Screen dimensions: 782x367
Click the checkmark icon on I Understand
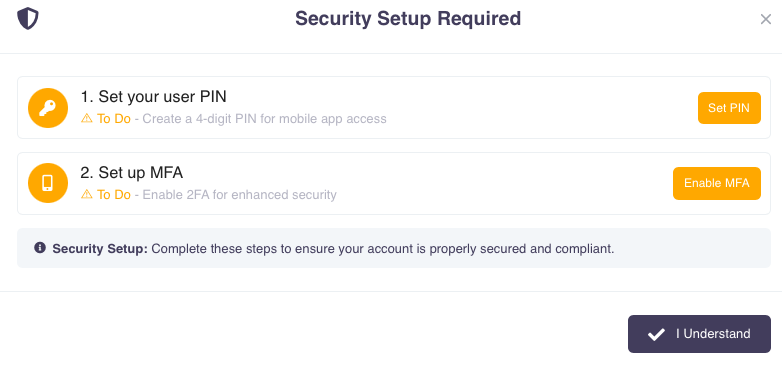(x=656, y=334)
